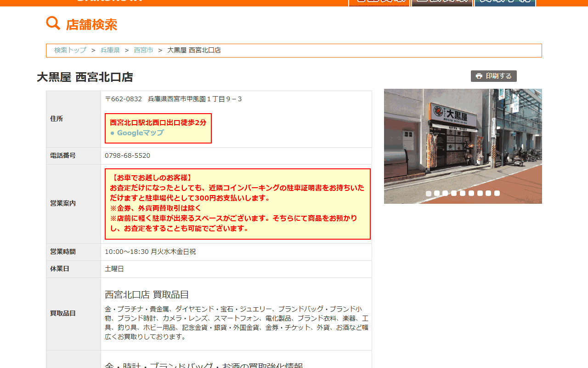Open the 兵庫県 breadcrumb link

(110, 50)
